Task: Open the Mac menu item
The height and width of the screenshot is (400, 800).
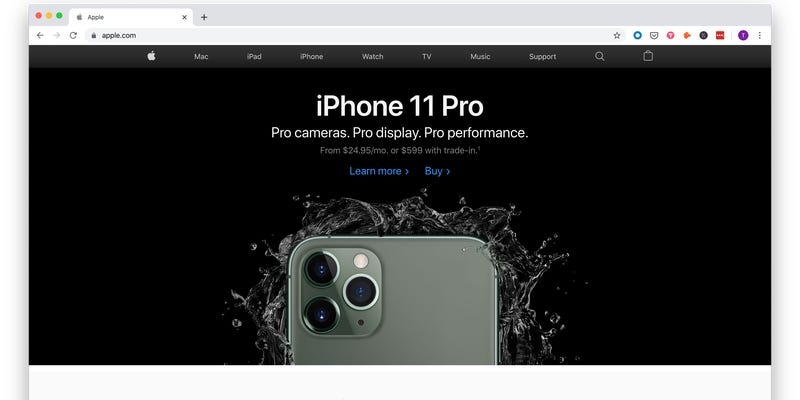Action: pos(201,57)
